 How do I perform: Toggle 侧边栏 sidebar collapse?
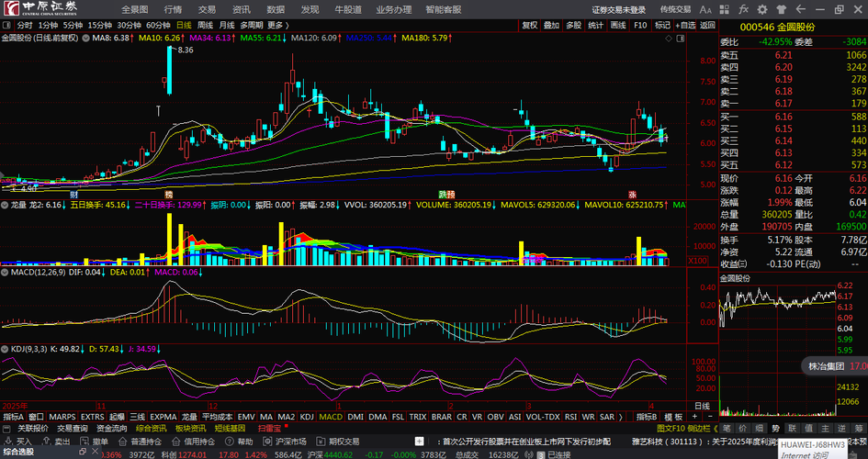click(703, 429)
